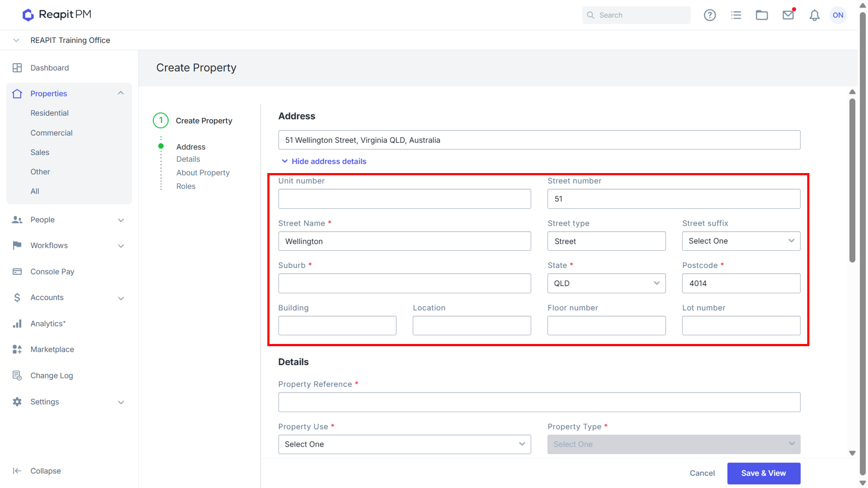Open the Street suffix dropdown
This screenshot has height=488, width=868.
click(741, 241)
